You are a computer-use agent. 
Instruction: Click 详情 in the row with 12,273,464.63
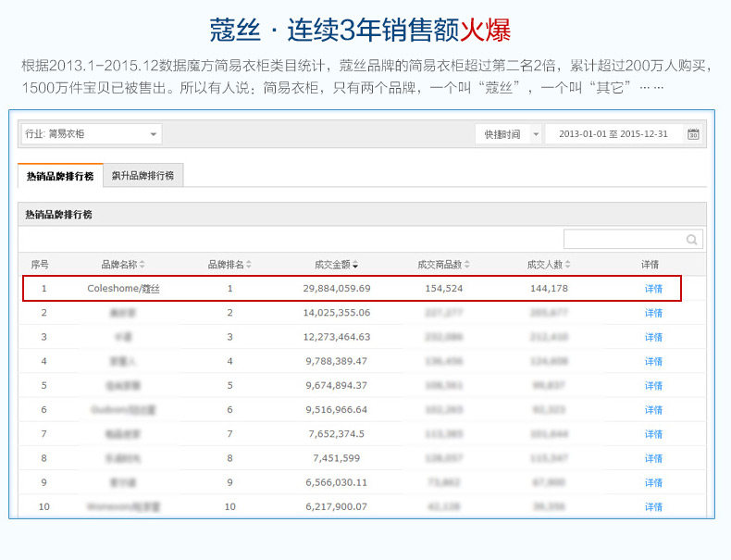[x=653, y=337]
